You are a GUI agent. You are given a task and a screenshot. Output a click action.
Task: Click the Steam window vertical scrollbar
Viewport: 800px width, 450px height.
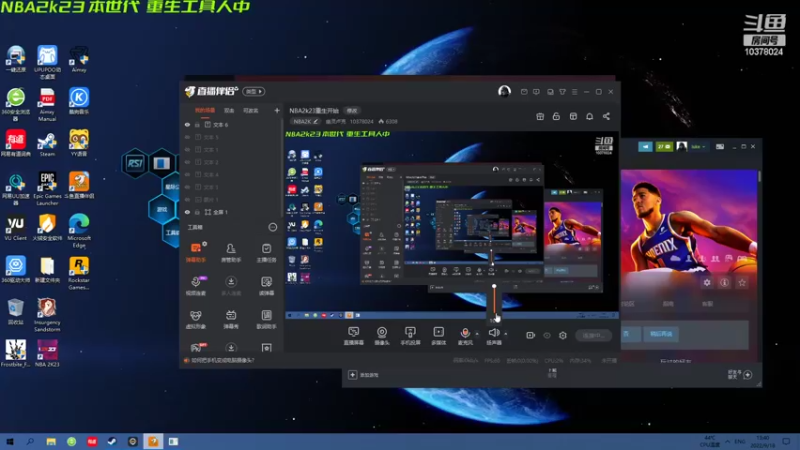pos(760,177)
